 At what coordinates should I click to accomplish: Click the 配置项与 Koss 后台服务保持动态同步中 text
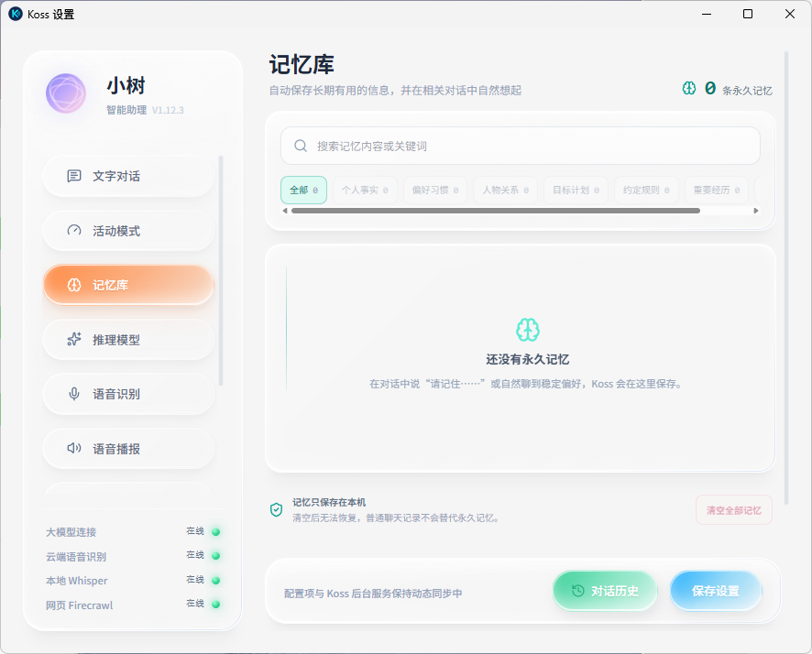tap(373, 594)
